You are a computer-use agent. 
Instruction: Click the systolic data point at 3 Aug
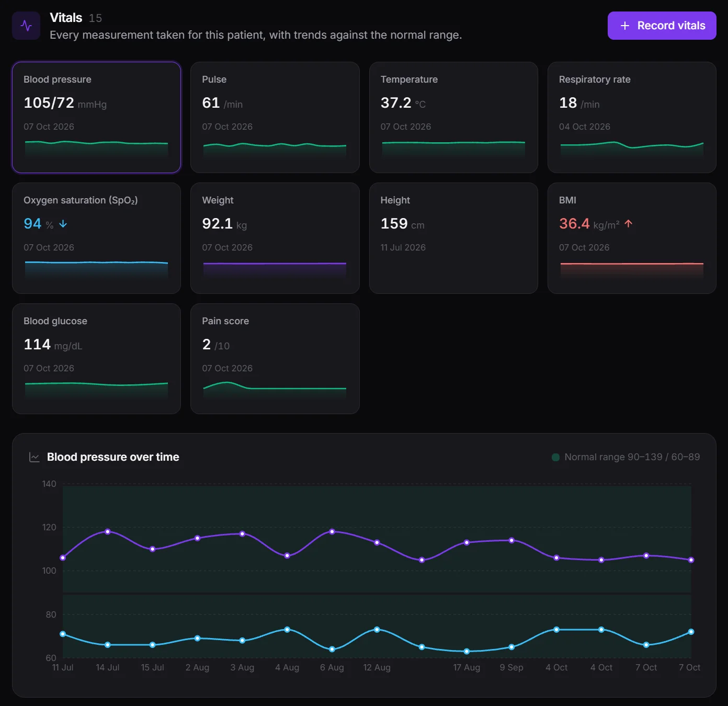tap(242, 533)
